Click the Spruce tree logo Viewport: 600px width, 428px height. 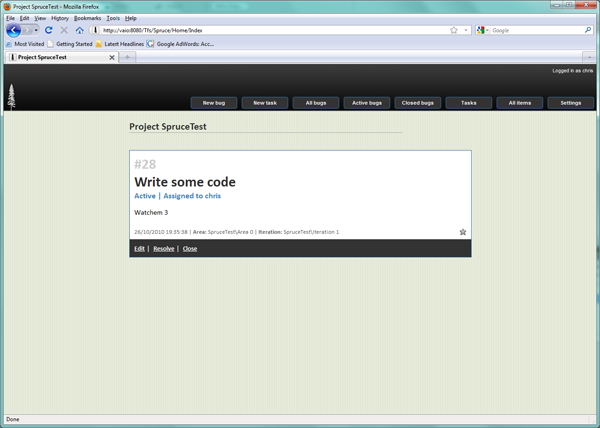[x=11, y=97]
